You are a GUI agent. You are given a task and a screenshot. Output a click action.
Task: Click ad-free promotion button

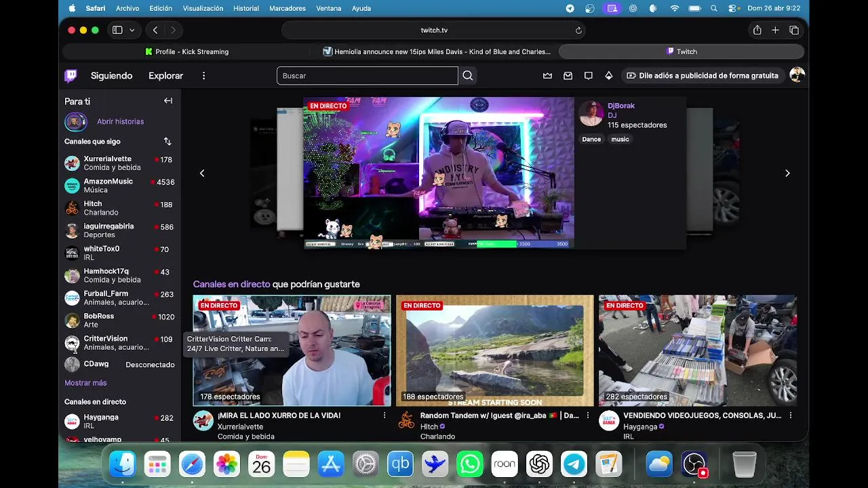click(x=703, y=76)
